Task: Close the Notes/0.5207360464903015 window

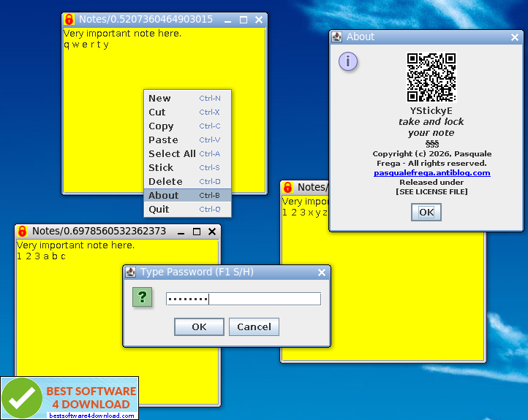Action: coord(259,20)
